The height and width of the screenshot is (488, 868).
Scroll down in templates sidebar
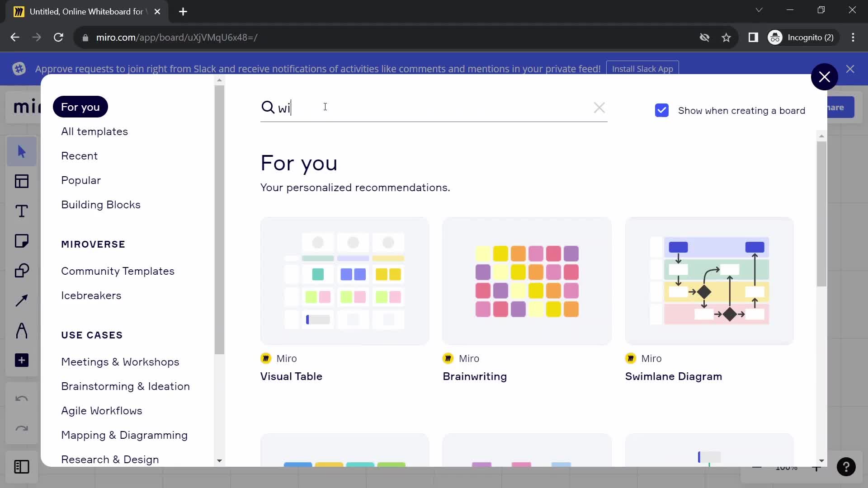tap(220, 460)
